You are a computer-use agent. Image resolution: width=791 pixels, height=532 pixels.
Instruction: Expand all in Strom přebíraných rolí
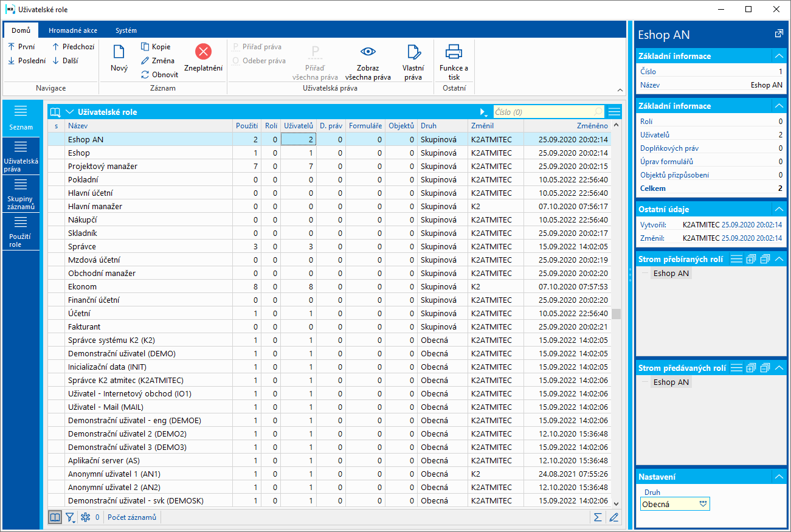click(751, 259)
